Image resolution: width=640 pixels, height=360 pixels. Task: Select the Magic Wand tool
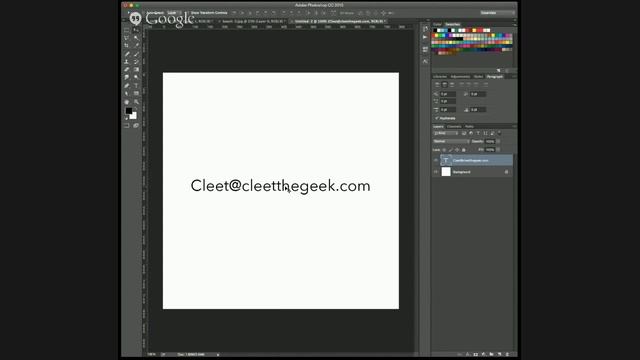coord(136,38)
